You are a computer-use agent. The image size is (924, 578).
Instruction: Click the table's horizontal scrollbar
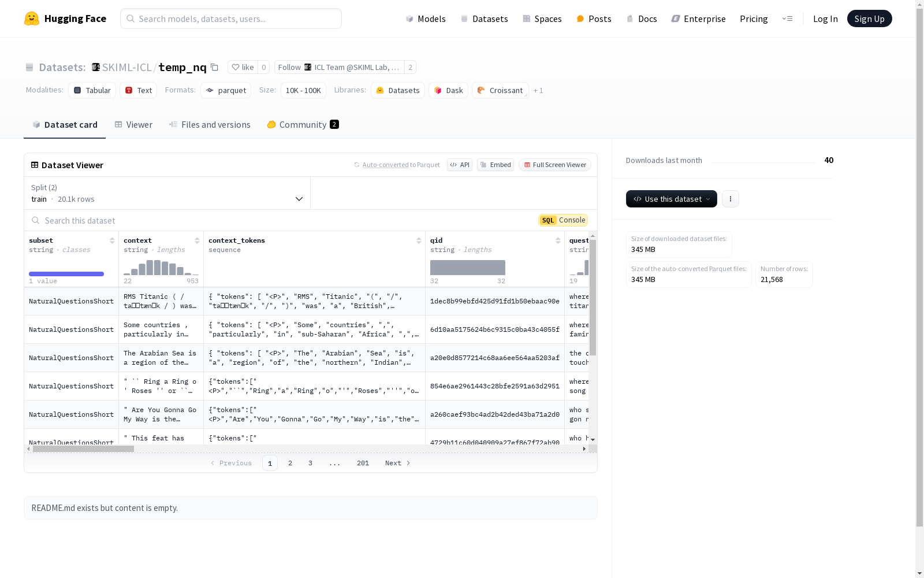pyautogui.click(x=83, y=449)
